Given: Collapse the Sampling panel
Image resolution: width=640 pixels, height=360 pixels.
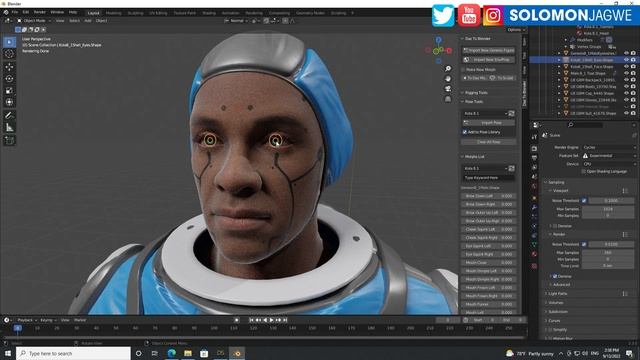Looking at the screenshot, I should (x=556, y=182).
